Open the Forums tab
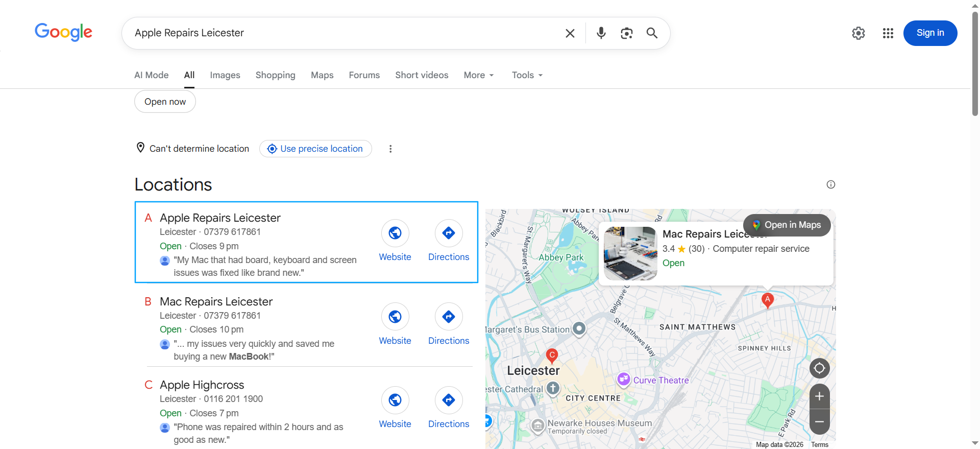 364,75
